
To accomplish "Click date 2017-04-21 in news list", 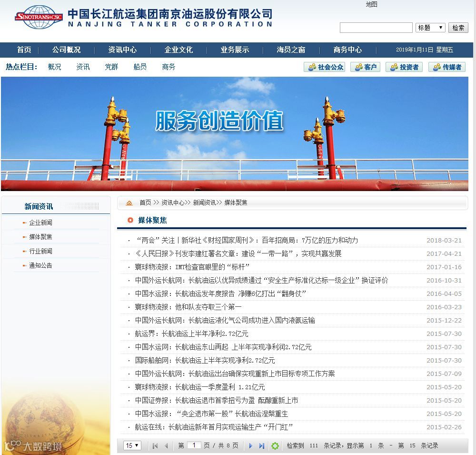I will point(444,254).
